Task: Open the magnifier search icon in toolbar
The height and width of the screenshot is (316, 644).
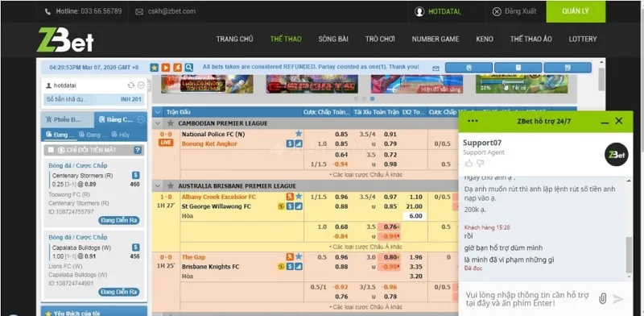Action: (x=188, y=68)
